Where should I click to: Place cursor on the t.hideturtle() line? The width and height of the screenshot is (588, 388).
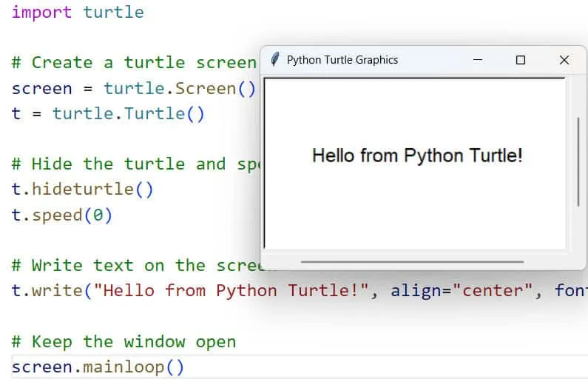(82, 189)
